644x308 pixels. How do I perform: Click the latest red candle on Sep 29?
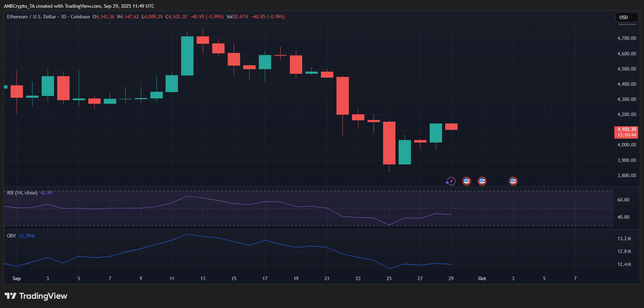pyautogui.click(x=451, y=127)
